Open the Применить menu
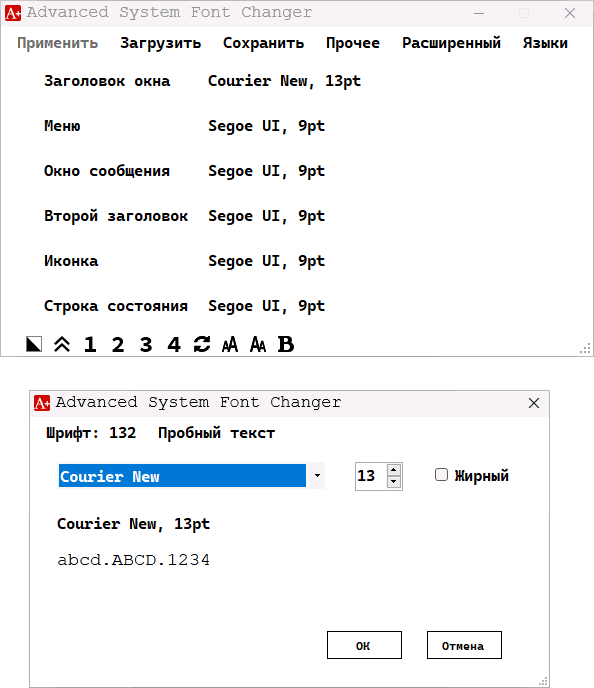594x688 pixels. [57, 43]
